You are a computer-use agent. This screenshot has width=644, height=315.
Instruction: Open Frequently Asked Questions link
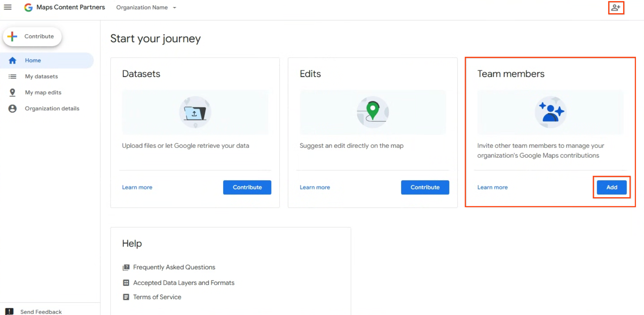[174, 267]
